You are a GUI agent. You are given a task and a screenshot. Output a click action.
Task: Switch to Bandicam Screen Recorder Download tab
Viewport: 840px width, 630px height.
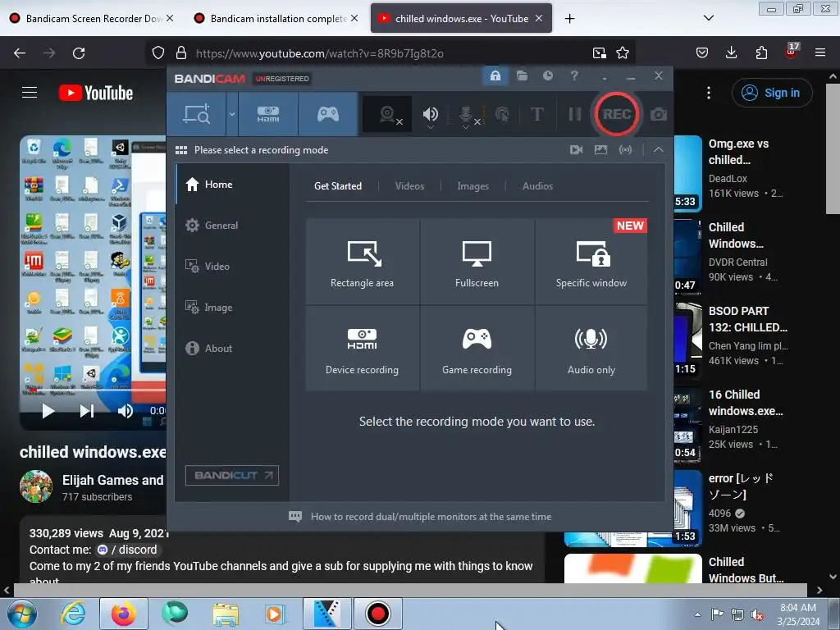(92, 18)
